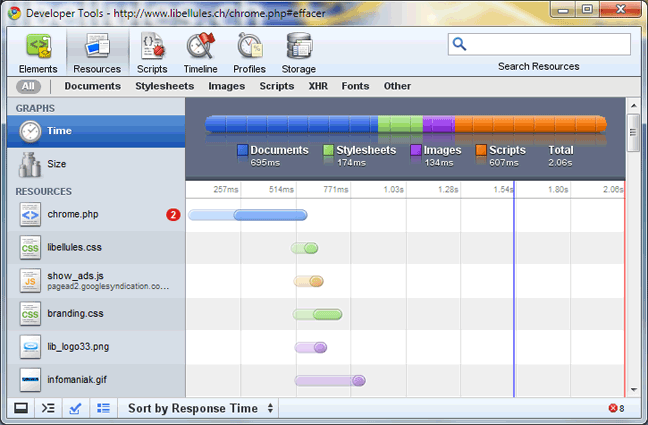Click the branding.css timing bar
This screenshot has width=648, height=425.
[x=317, y=314]
